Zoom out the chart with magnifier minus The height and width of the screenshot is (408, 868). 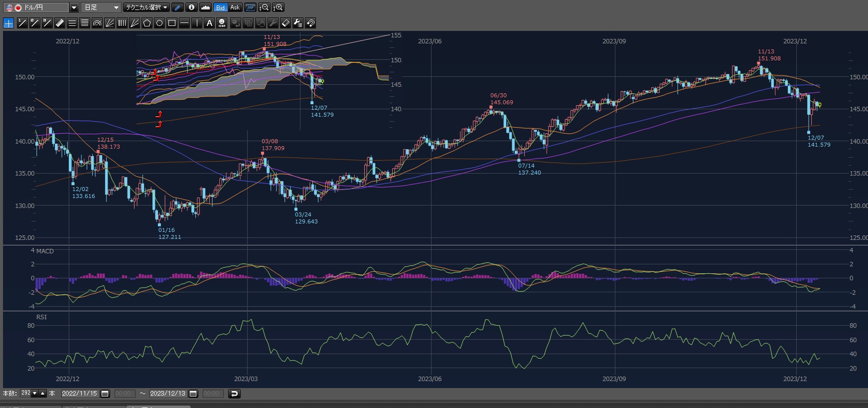(x=265, y=7)
